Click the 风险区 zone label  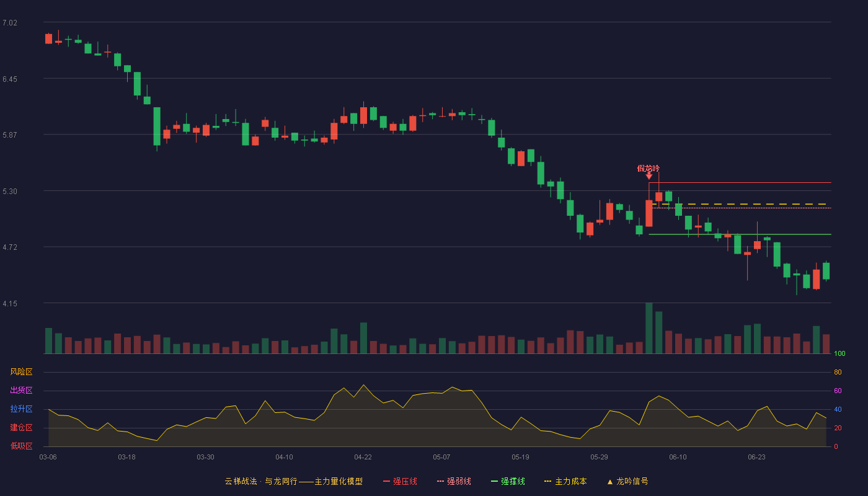(21, 372)
